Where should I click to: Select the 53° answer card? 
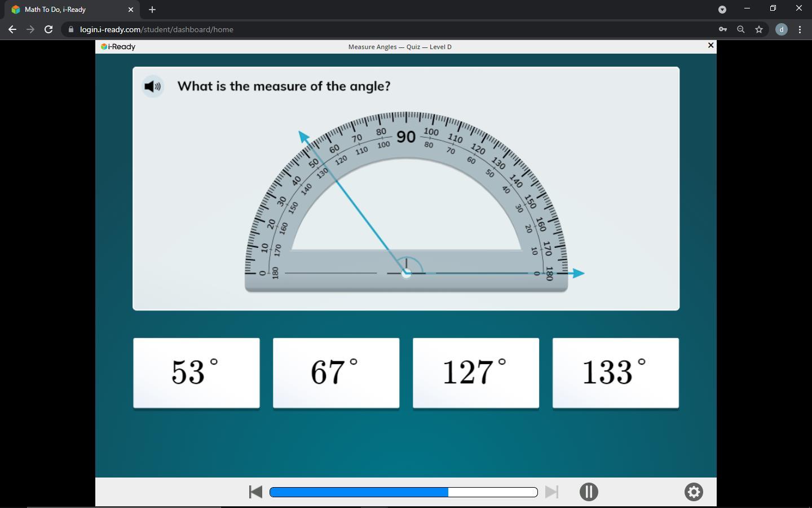(196, 373)
